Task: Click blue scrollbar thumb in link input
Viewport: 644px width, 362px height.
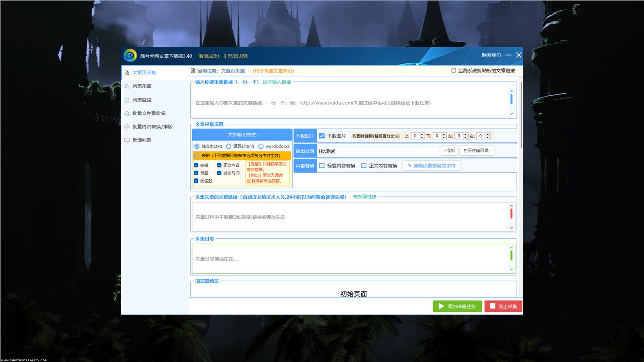Action: tap(512, 99)
